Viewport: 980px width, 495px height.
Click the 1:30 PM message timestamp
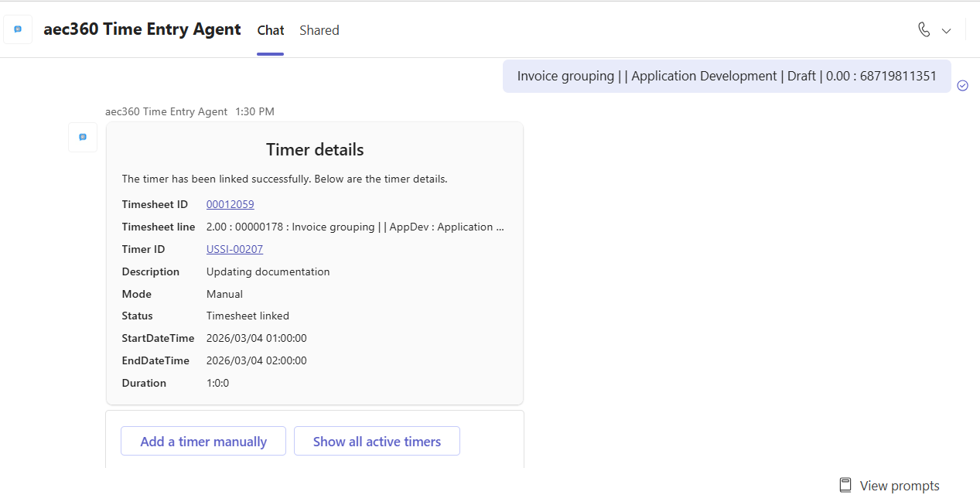[x=254, y=111]
